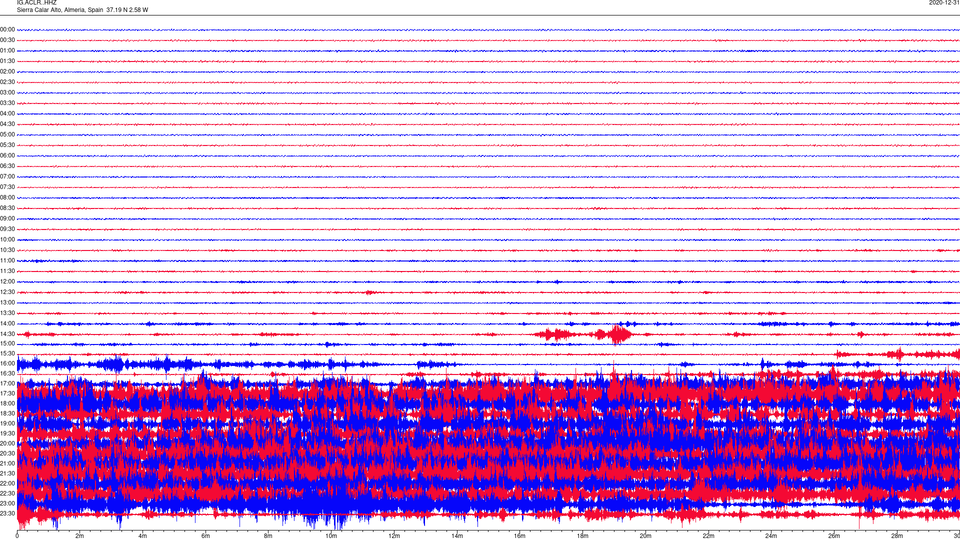Pick the 14:30 row label

pyautogui.click(x=7, y=334)
